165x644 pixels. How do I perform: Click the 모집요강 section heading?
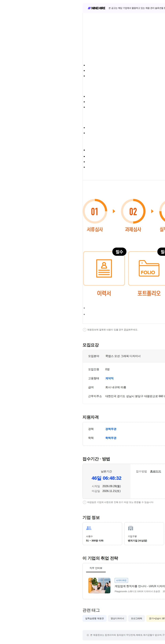(x=91, y=345)
